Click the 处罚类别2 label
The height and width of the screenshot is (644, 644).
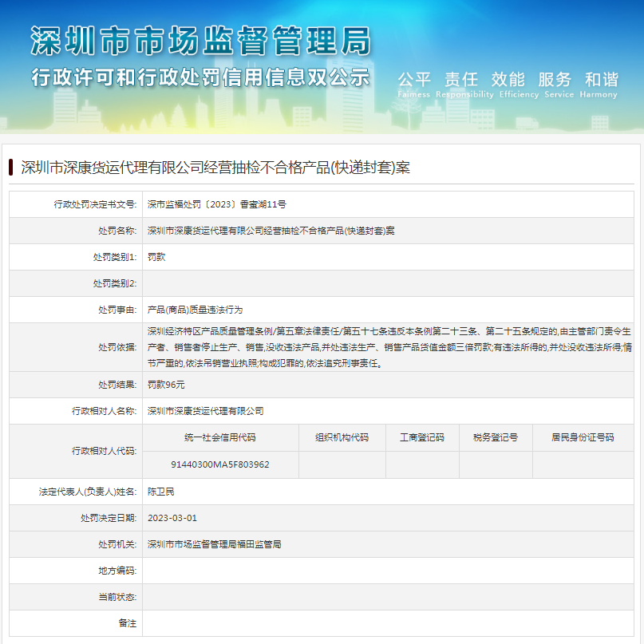tap(115, 283)
